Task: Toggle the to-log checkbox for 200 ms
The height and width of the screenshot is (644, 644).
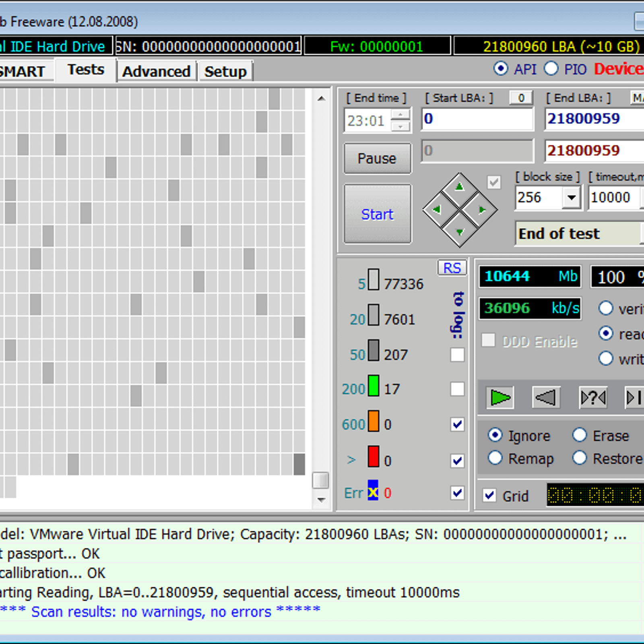Action: [457, 389]
